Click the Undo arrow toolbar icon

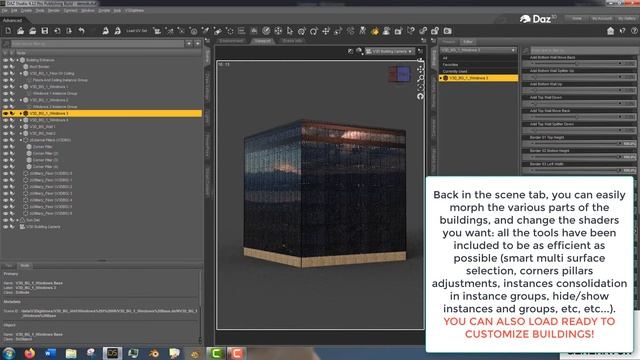[x=82, y=31]
